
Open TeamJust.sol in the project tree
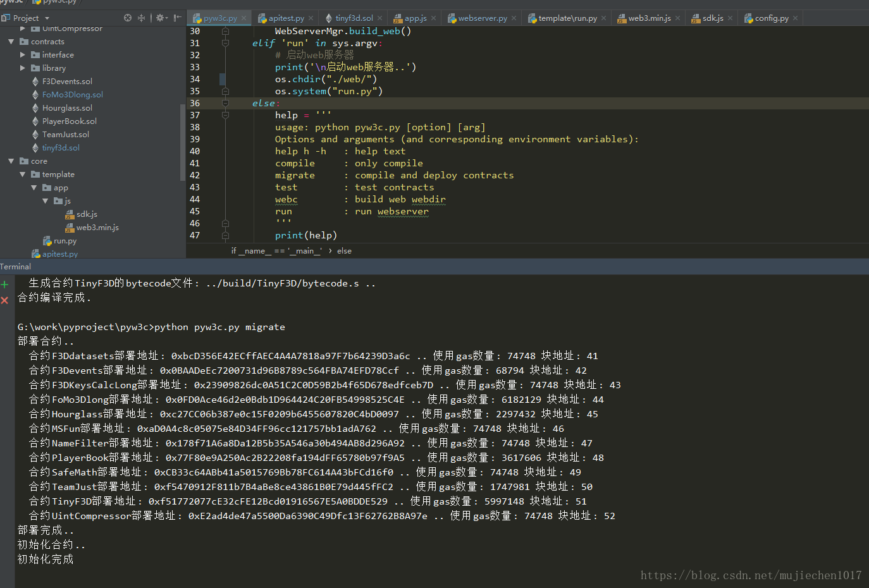pyautogui.click(x=66, y=135)
